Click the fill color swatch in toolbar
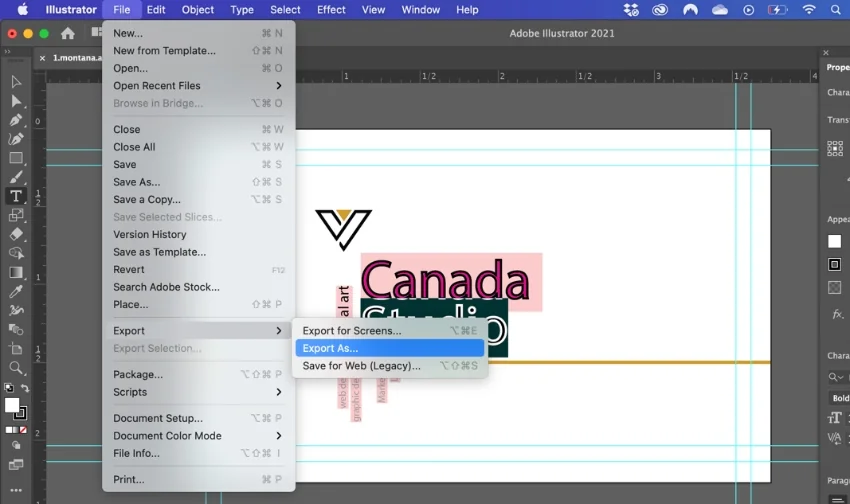This screenshot has height=504, width=850. coord(12,404)
